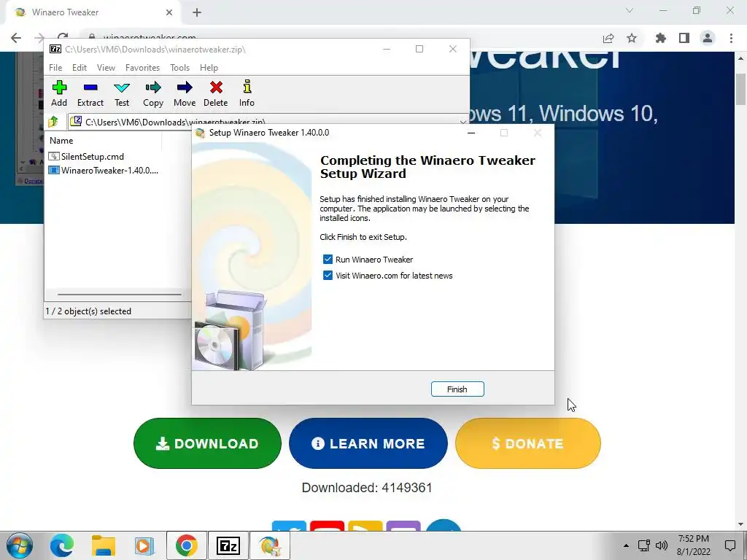Uncheck Run Winaero Tweaker checkbox
747x560 pixels.
328,260
